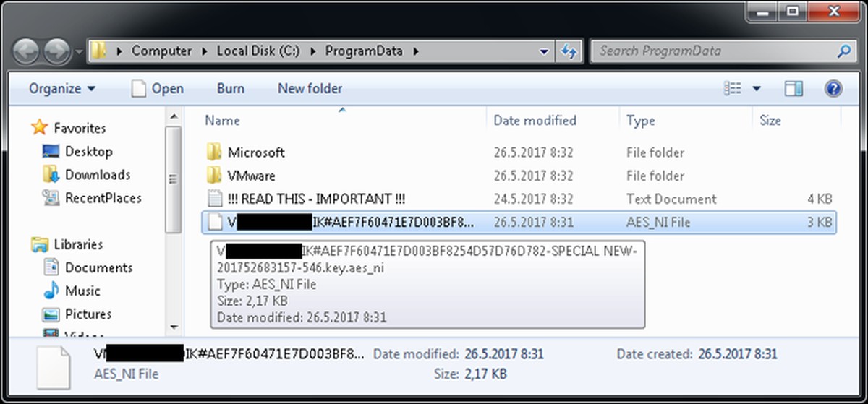Click the Burn toolbar button
The height and width of the screenshot is (404, 868).
[x=230, y=88]
